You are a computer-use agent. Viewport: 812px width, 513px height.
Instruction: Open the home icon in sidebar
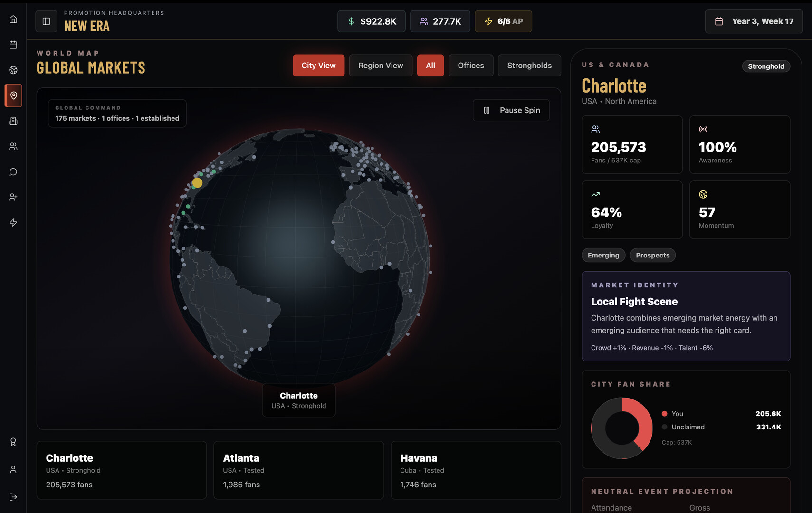13,19
